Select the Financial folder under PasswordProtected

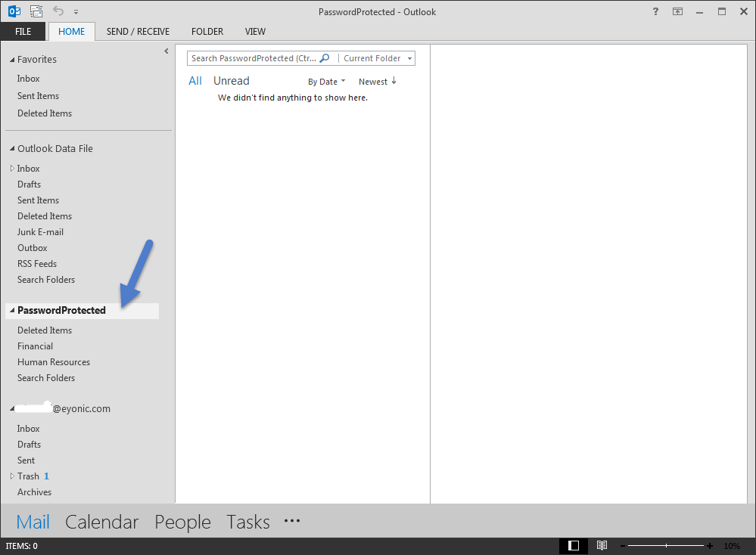click(x=35, y=346)
